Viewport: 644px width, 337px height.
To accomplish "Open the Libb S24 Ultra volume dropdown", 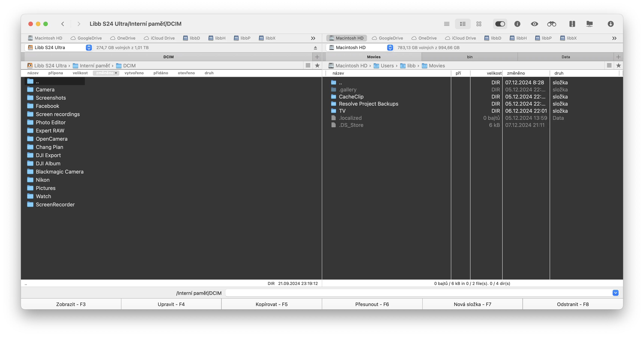I will (89, 47).
